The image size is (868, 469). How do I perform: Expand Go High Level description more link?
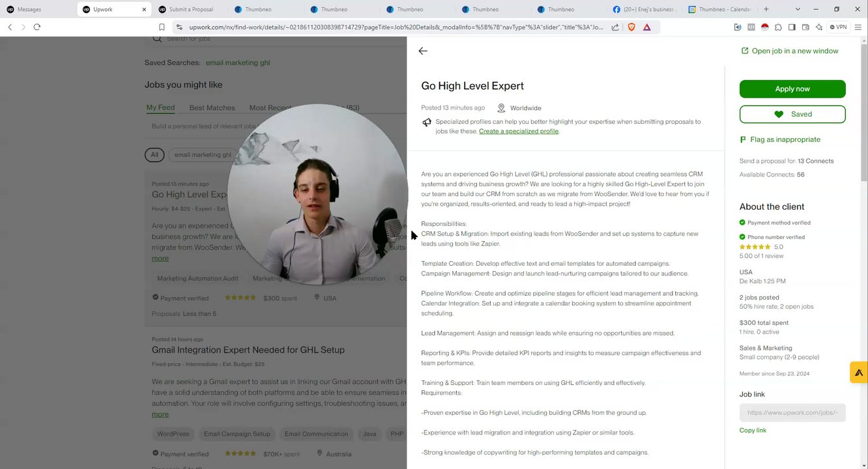160,259
